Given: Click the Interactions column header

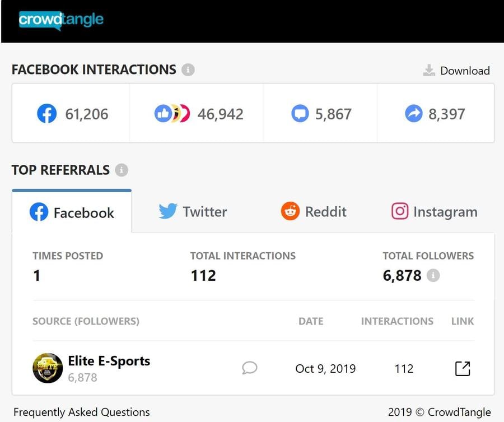Looking at the screenshot, I should tap(397, 321).
